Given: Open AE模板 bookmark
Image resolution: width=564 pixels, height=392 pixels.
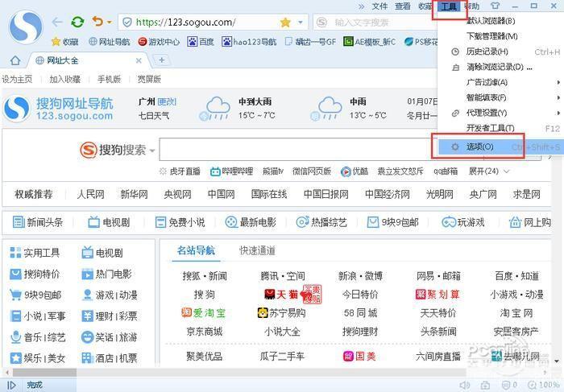Looking at the screenshot, I should pos(369,42).
